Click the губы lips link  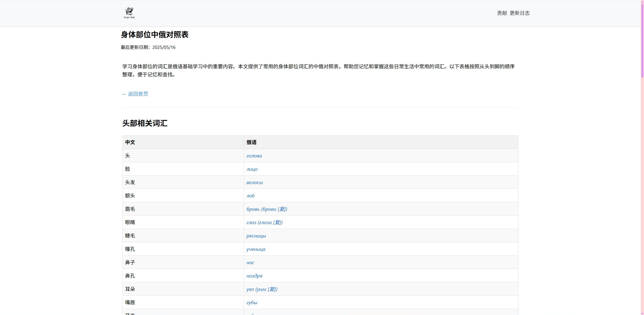point(252,303)
